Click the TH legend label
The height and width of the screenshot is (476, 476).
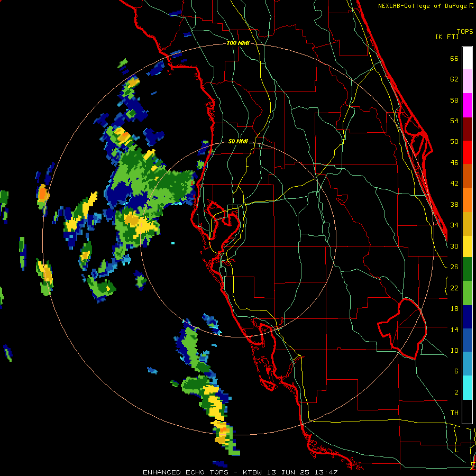(454, 413)
